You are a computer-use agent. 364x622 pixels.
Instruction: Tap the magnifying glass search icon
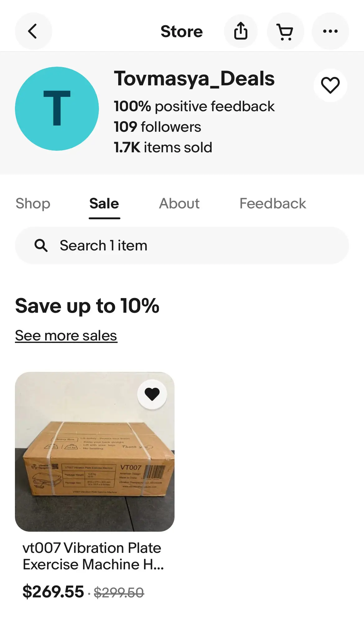41,245
